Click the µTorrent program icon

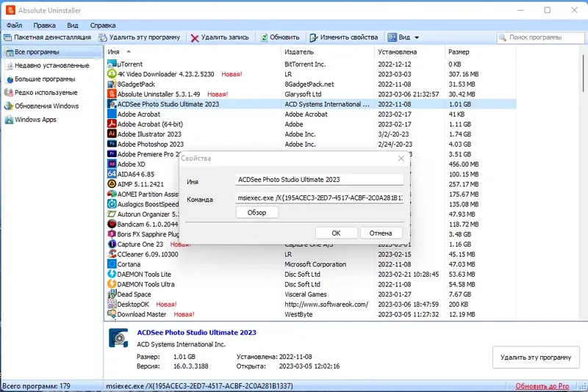click(x=112, y=64)
